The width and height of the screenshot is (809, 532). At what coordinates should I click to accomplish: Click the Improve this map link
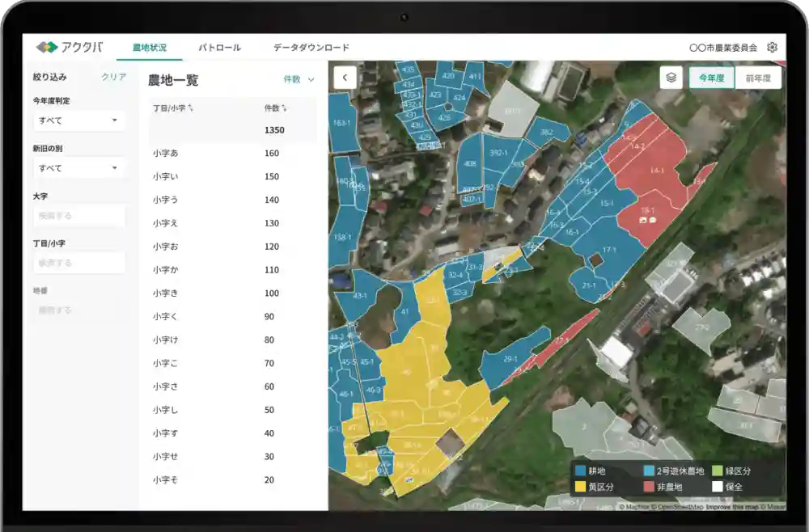click(x=733, y=508)
